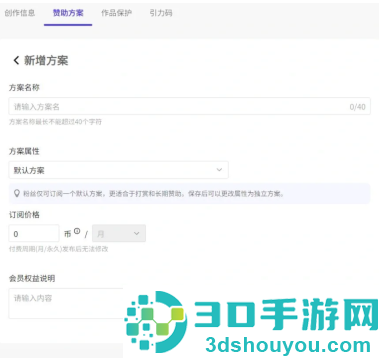Viewport: 379px width, 360px height.
Task: Click the 订阅价格 amount field showing 0
Action: point(34,233)
